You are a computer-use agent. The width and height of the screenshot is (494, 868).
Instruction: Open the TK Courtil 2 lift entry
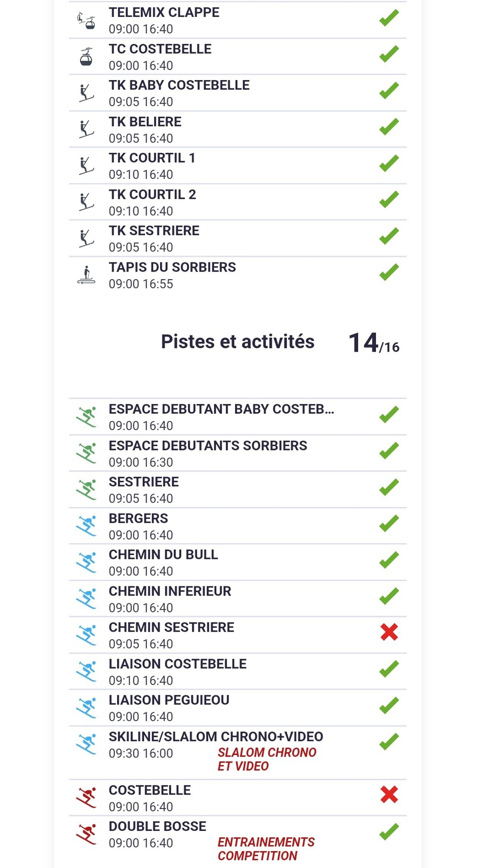[x=152, y=202]
